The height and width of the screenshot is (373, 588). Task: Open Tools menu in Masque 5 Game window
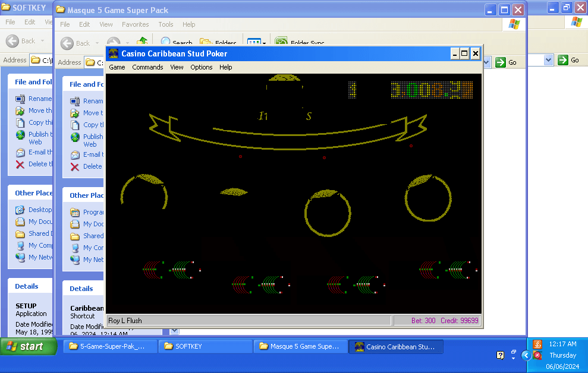tap(165, 24)
